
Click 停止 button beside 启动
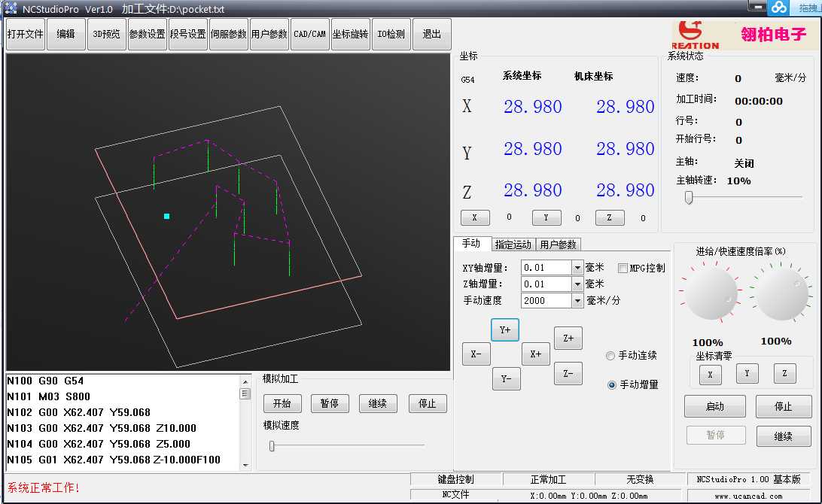[783, 406]
